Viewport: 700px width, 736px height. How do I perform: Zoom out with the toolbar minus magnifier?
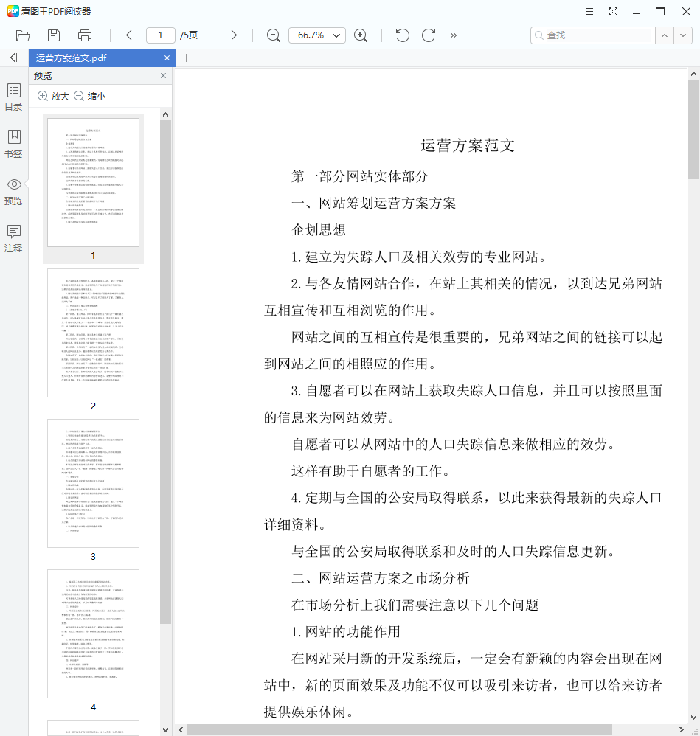coord(273,35)
